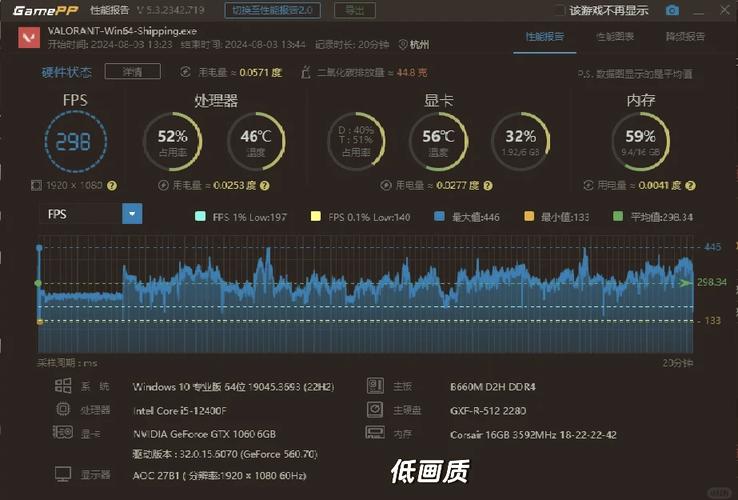
Task: Click NVIDIA GeForce GTX 1060 6GB text
Action: click(x=204, y=434)
